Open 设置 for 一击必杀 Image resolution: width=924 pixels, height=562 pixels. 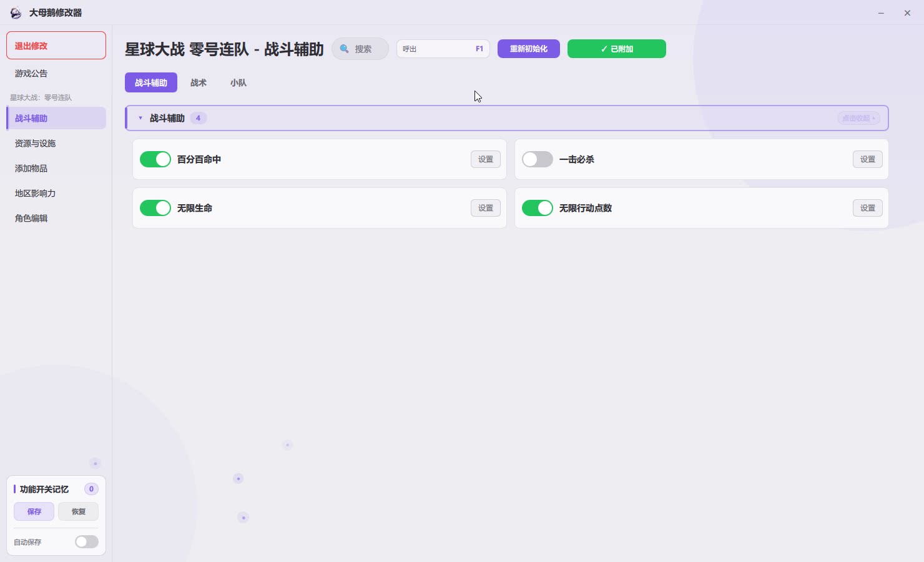(x=868, y=159)
